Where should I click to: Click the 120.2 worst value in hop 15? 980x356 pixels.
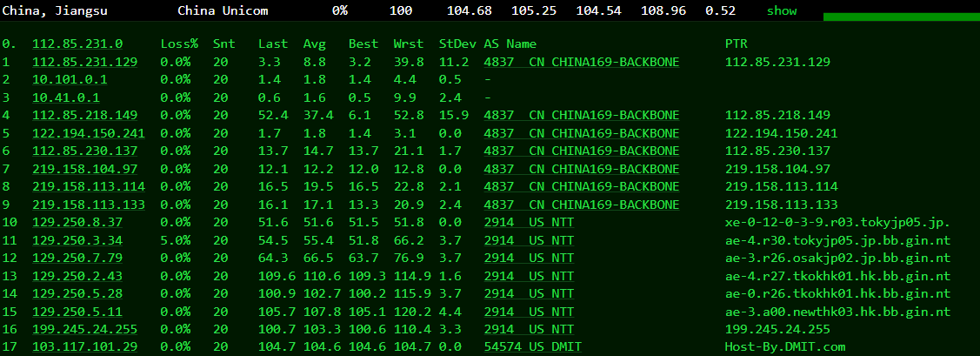[412, 312]
